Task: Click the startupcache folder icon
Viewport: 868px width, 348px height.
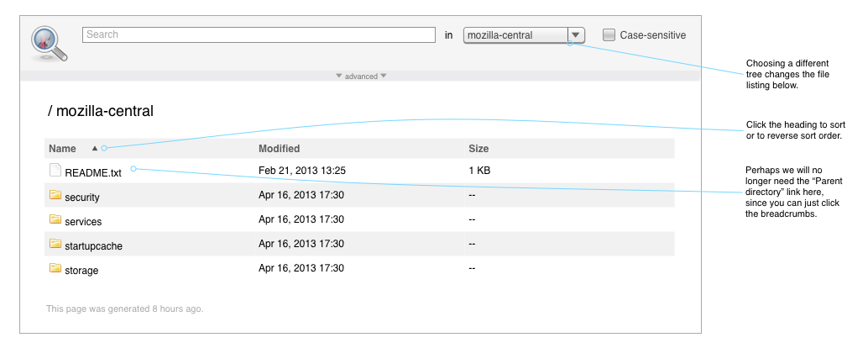Action: click(x=55, y=243)
